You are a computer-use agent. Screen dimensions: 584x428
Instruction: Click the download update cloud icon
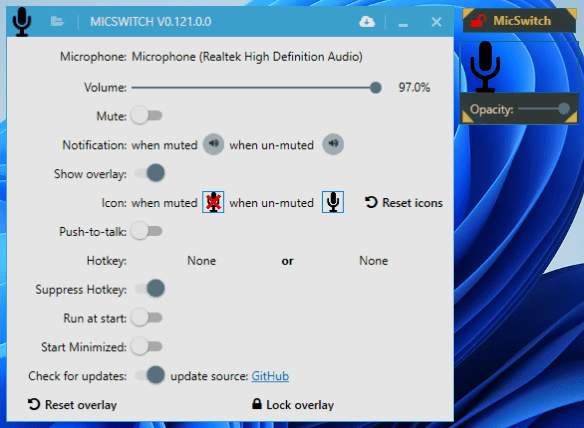367,22
